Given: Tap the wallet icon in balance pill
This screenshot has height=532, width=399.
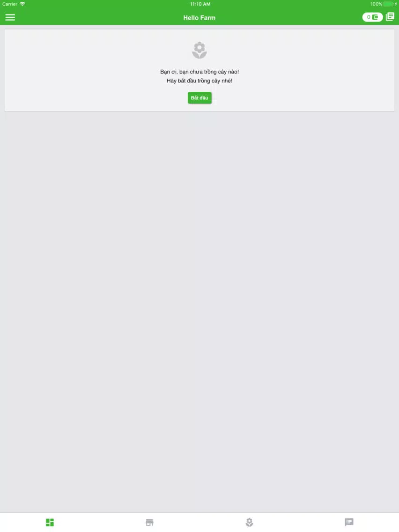Looking at the screenshot, I should 375,17.
